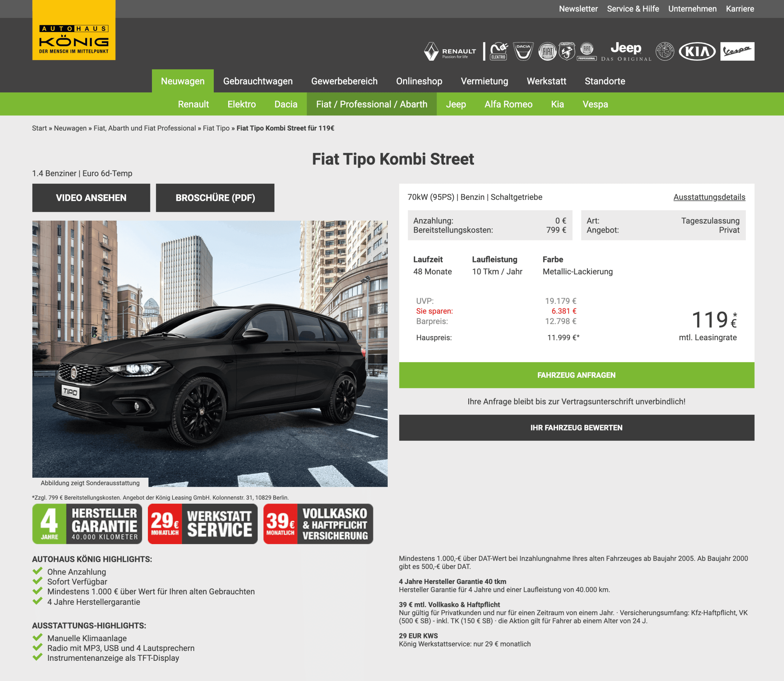Open Service & Hilfe
784x681 pixels.
point(633,9)
